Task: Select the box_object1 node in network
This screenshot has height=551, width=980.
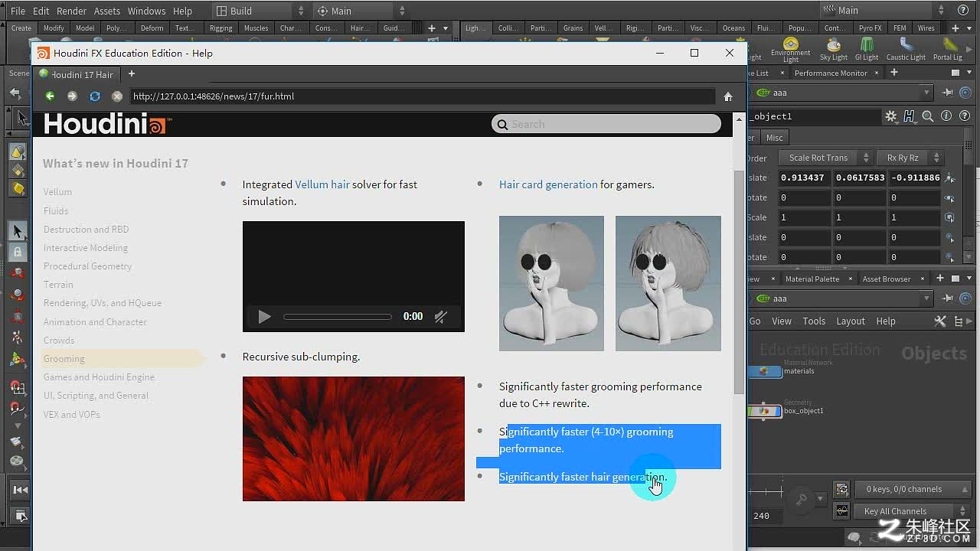Action: 764,411
